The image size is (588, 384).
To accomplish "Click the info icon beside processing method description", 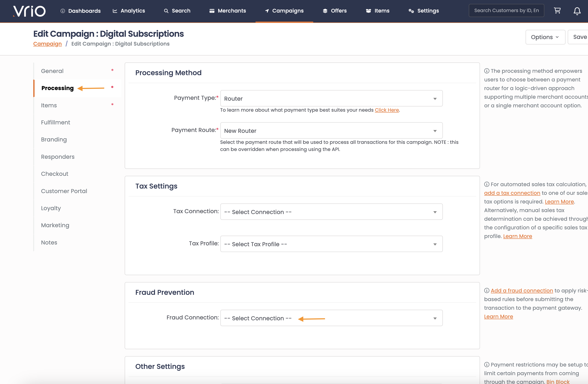I will (486, 71).
